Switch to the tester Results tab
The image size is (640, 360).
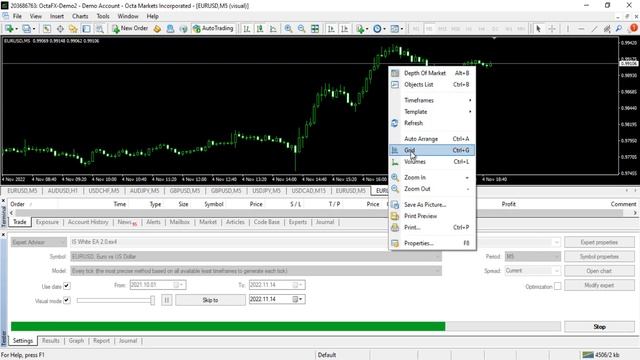[x=51, y=340]
